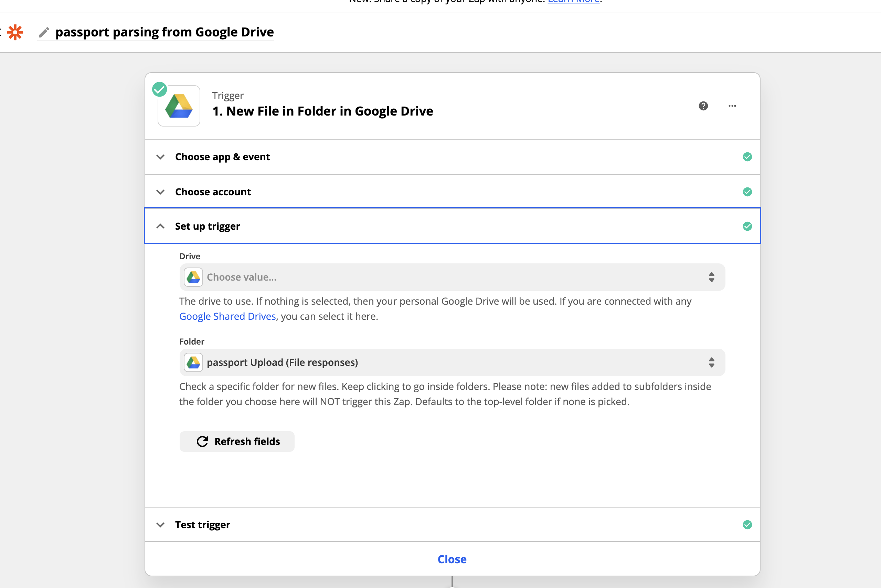Screen dimensions: 881x588
Task: Collapse the Set up trigger section
Action: (207, 226)
